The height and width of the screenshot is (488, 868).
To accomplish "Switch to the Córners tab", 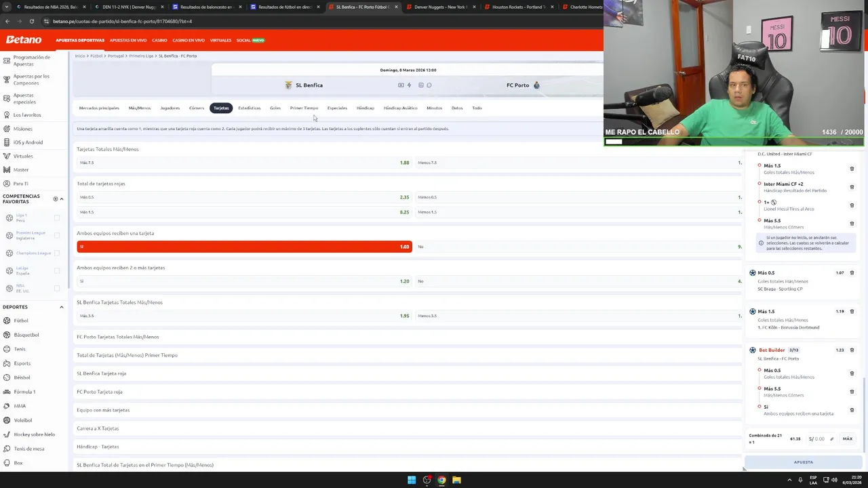I will click(x=197, y=108).
